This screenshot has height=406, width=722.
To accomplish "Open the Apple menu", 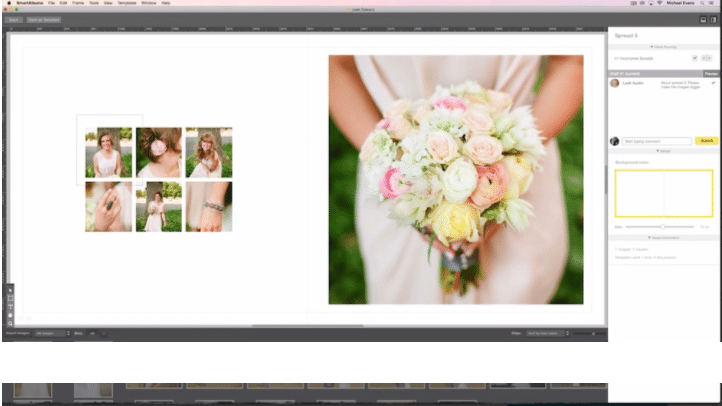I will (8, 3).
